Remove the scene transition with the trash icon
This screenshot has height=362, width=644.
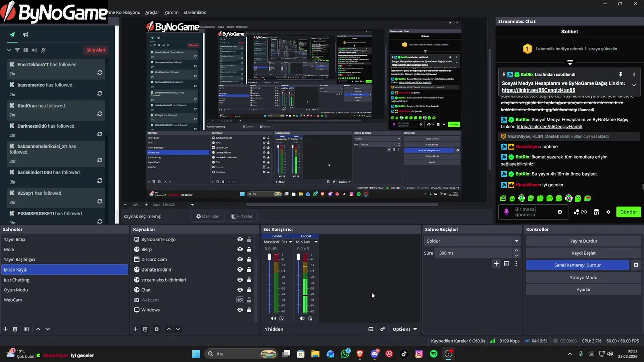506,264
